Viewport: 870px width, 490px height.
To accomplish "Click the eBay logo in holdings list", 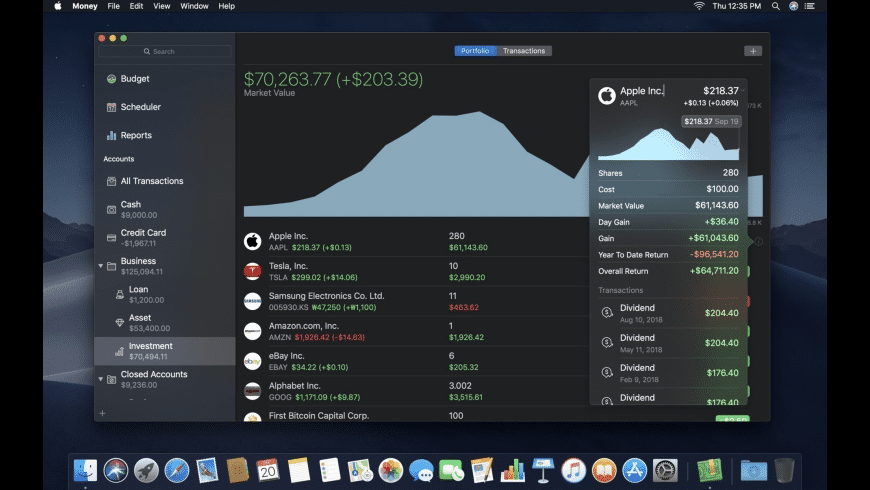I will tap(252, 361).
